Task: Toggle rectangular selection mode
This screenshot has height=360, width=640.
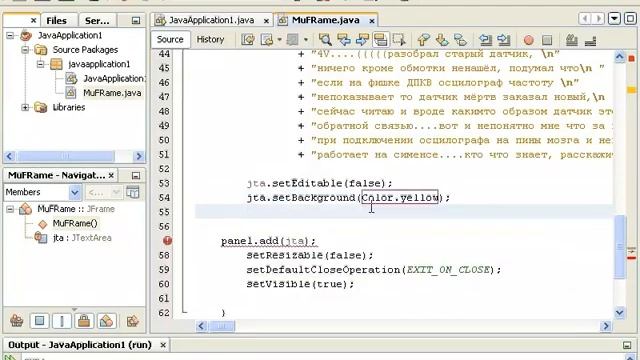Action: (399, 40)
